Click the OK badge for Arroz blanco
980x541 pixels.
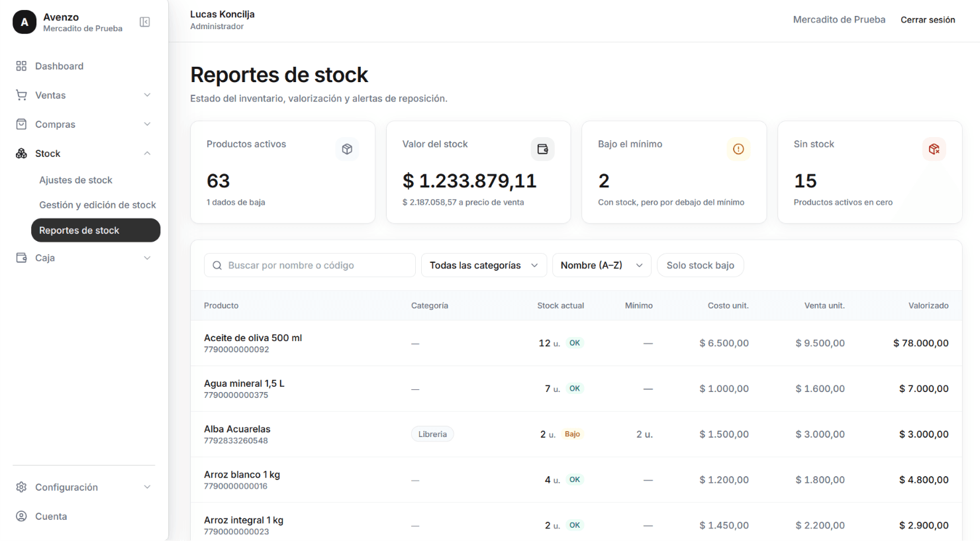(575, 480)
